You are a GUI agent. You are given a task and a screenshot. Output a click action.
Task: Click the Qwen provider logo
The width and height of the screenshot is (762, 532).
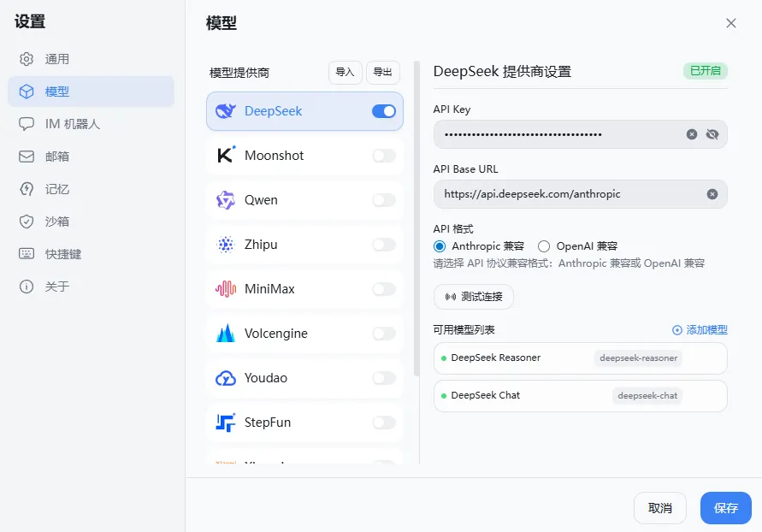click(x=226, y=200)
